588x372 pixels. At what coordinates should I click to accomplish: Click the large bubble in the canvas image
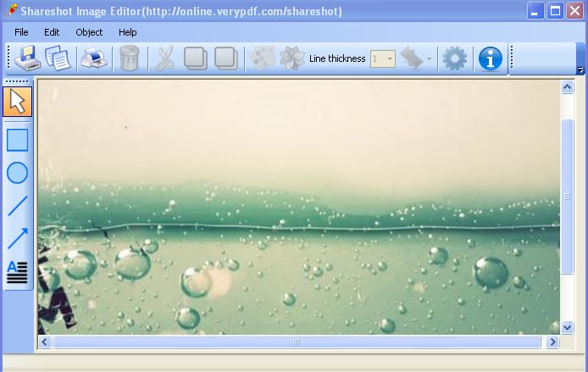(x=491, y=273)
